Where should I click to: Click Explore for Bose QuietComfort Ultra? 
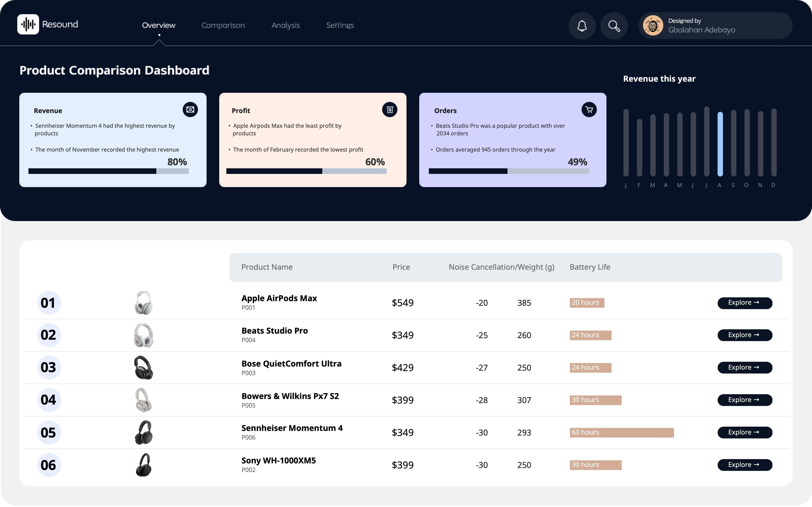coord(745,368)
